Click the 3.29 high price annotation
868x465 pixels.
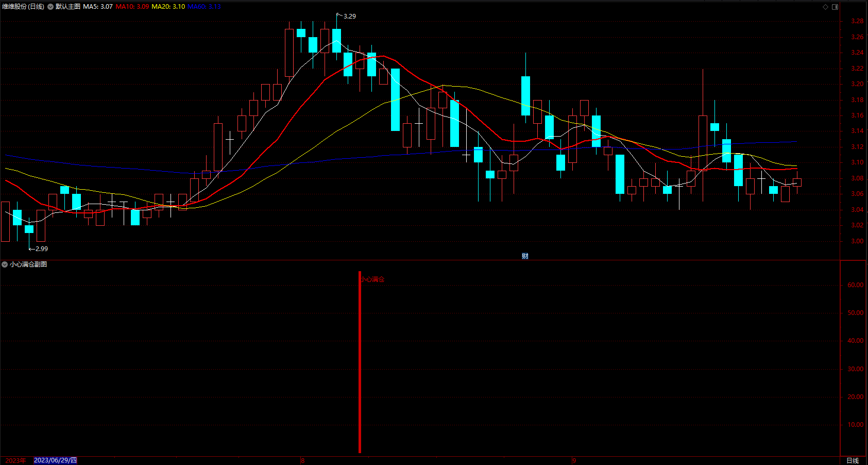point(349,16)
